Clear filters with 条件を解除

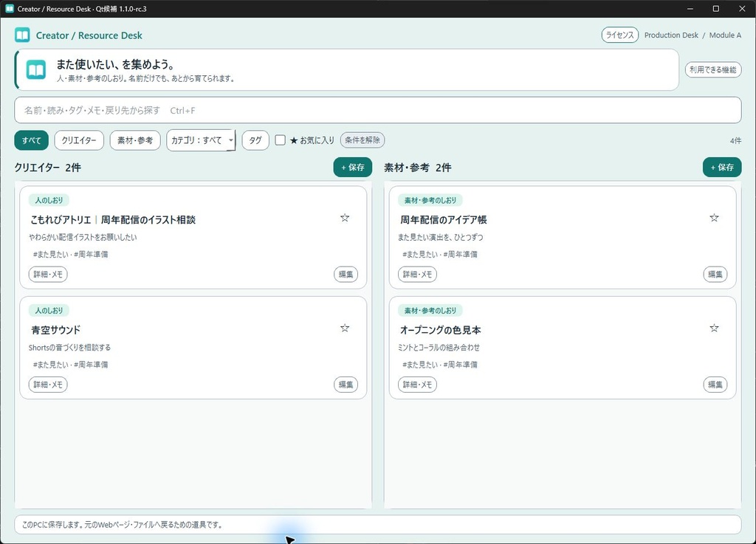click(x=362, y=140)
